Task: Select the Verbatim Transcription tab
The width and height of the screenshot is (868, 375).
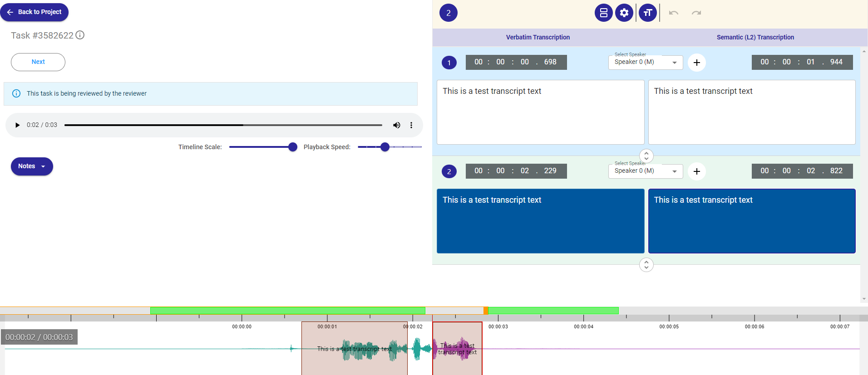Action: pos(538,37)
